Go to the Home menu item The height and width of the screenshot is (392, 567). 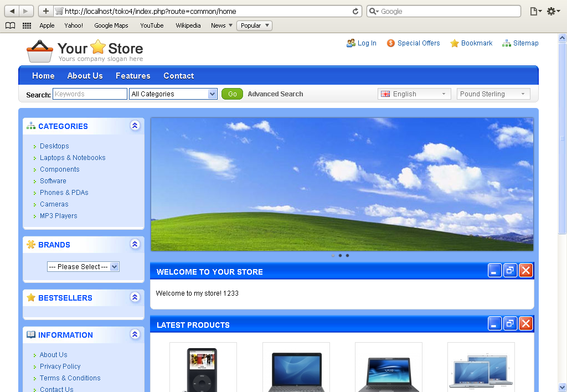click(43, 76)
